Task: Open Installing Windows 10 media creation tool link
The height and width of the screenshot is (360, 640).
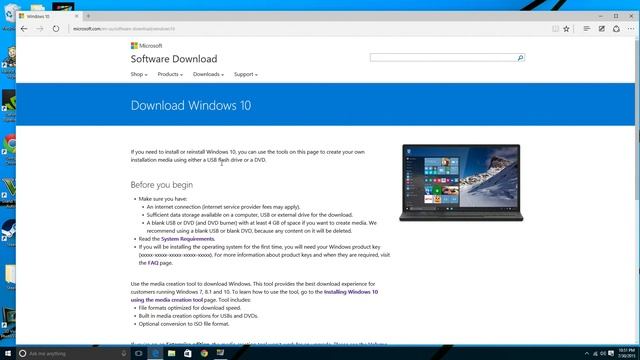Action: (x=254, y=296)
